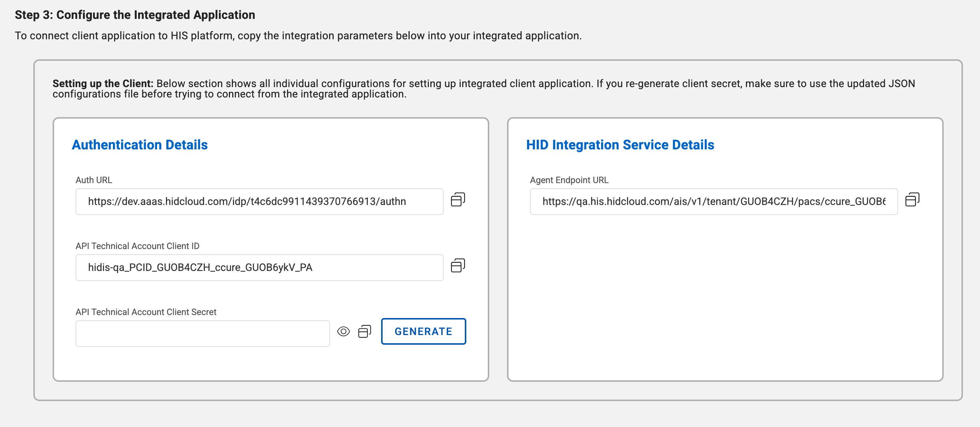Click the API Technical Account Client Secret label
This screenshot has height=427, width=980.
[146, 312]
